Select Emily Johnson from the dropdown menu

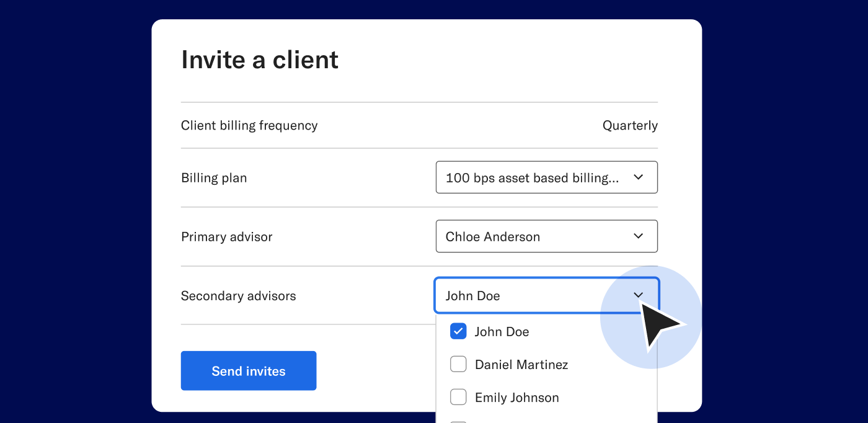click(x=516, y=397)
